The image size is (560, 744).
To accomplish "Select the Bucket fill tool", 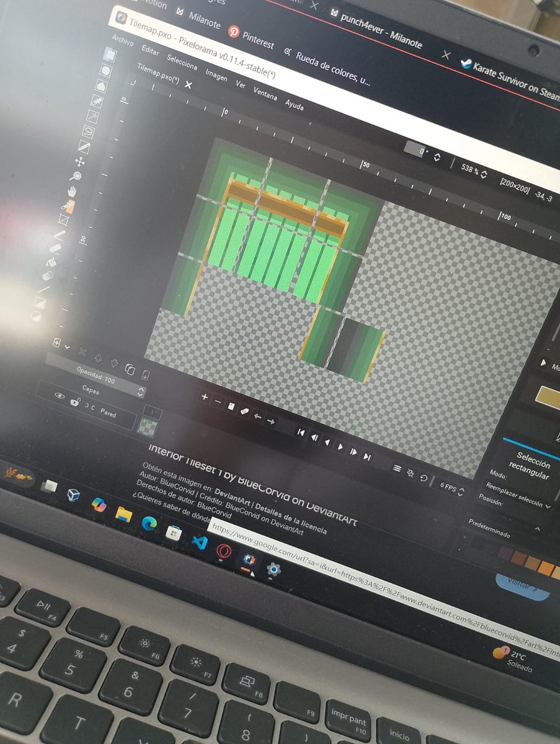I will click(x=51, y=262).
